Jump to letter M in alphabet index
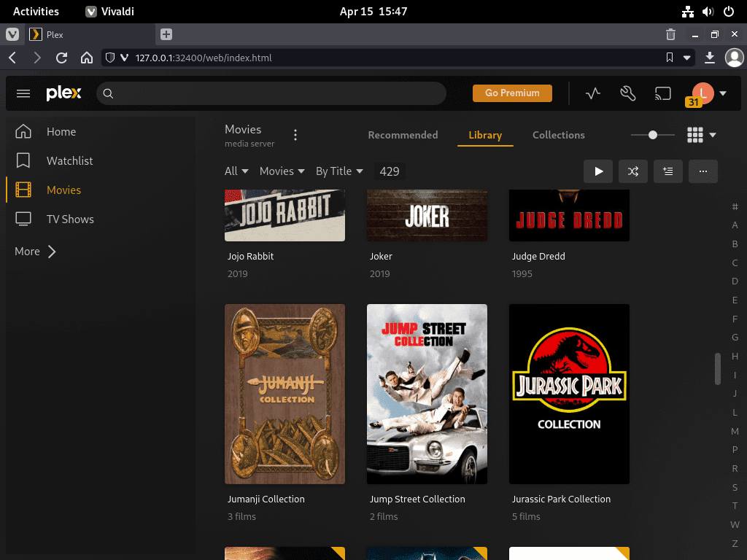The height and width of the screenshot is (560, 747). pos(735,431)
